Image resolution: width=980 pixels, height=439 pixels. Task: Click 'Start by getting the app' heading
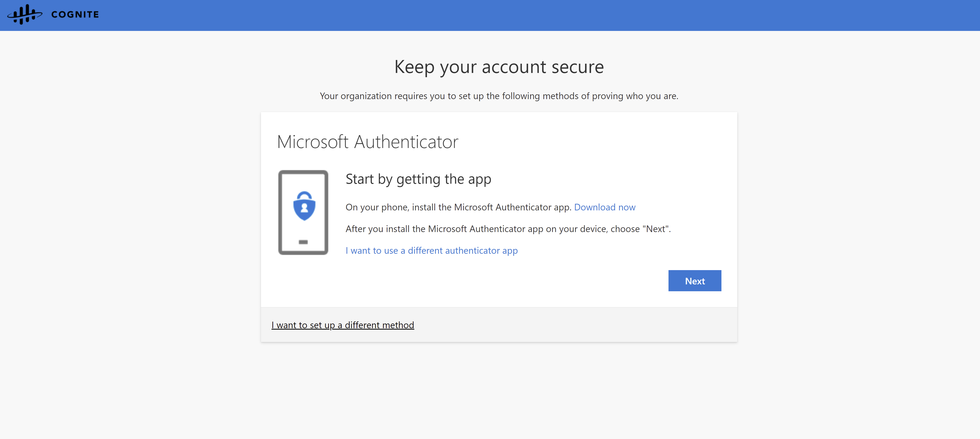[418, 179]
